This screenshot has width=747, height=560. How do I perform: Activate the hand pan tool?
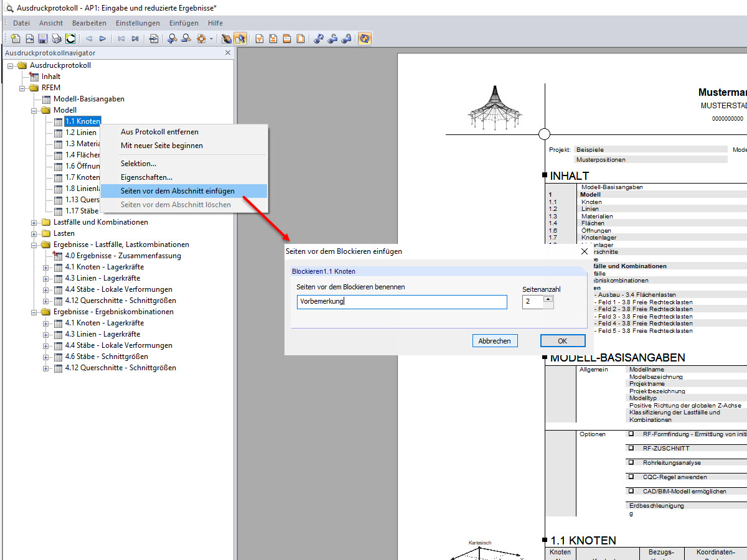tap(227, 39)
